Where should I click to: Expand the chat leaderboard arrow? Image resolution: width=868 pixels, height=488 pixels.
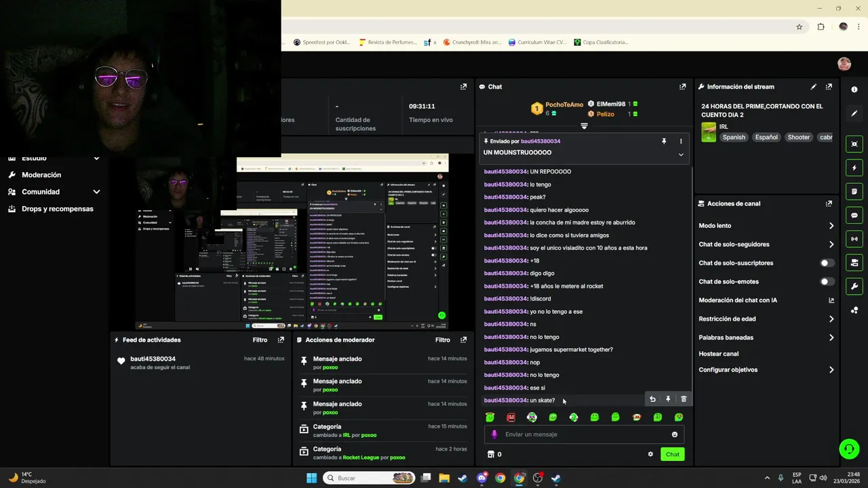click(584, 126)
